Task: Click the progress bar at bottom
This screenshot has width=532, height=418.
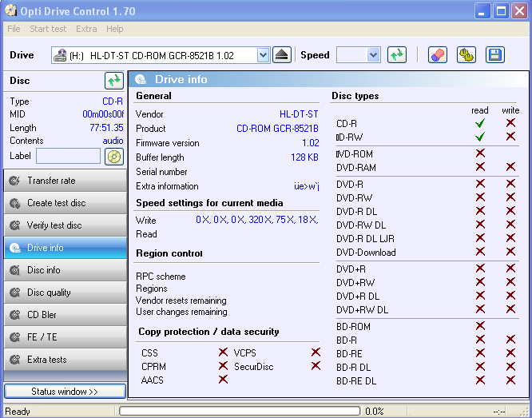Action: tap(240, 412)
